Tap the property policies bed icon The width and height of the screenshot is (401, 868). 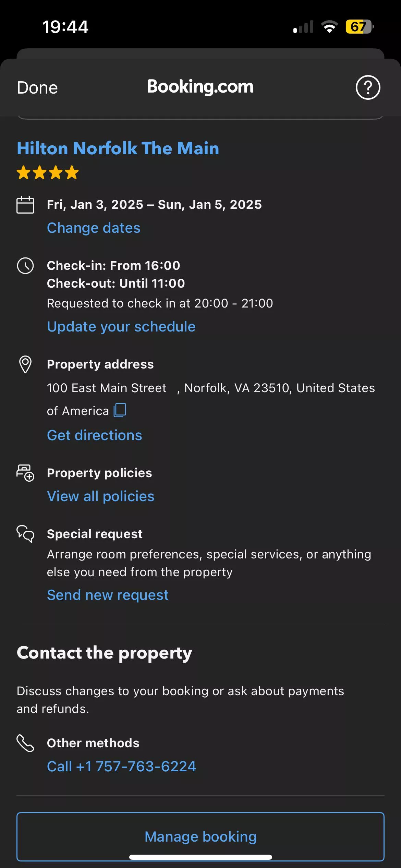[x=25, y=473]
